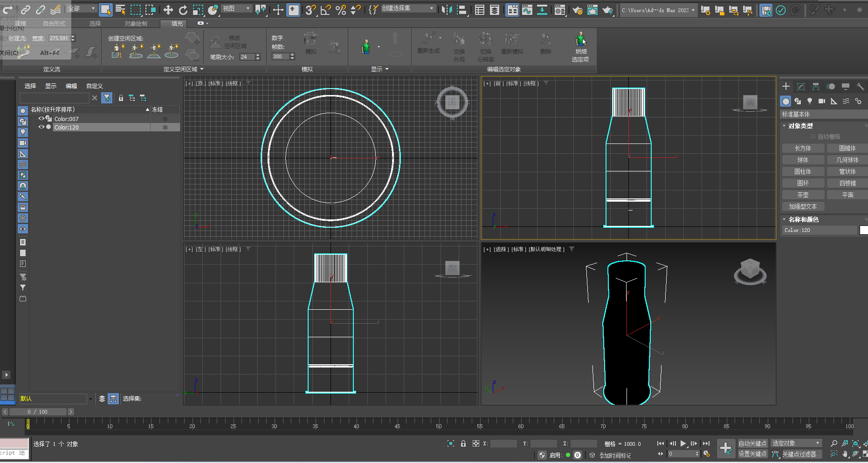
Task: Open the Modify panel tab icon
Action: click(801, 87)
